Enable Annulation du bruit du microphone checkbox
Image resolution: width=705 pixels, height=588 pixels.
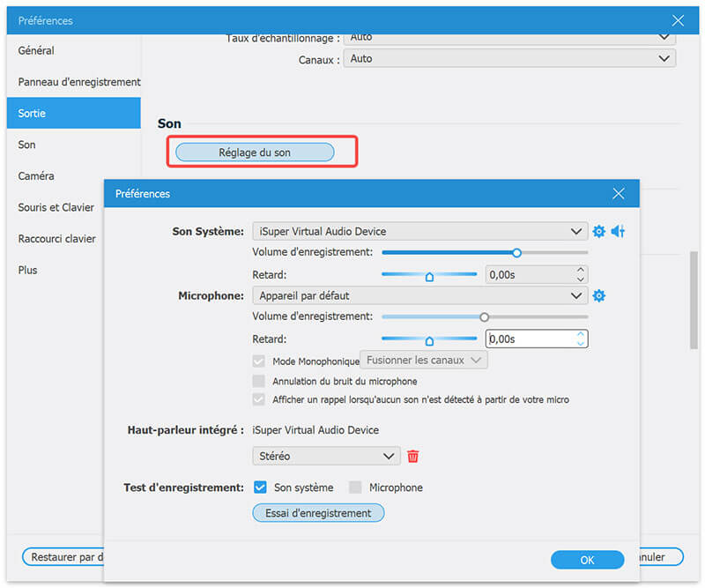pyautogui.click(x=259, y=382)
